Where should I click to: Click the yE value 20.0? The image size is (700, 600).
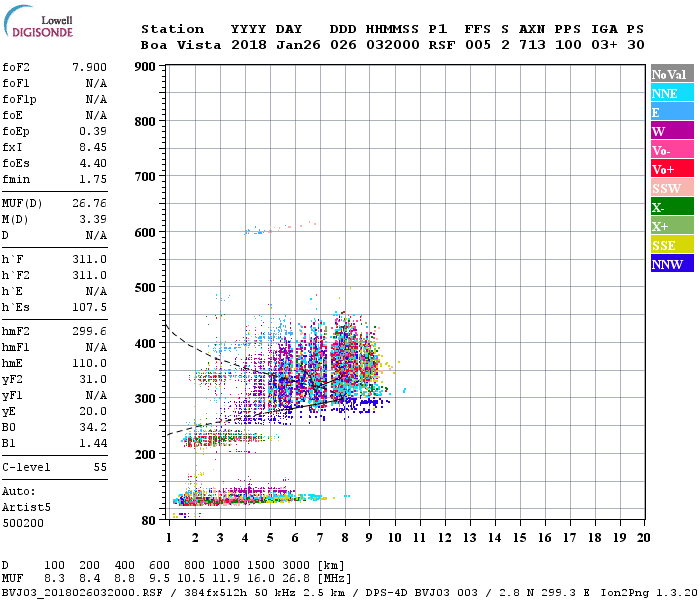93,411
